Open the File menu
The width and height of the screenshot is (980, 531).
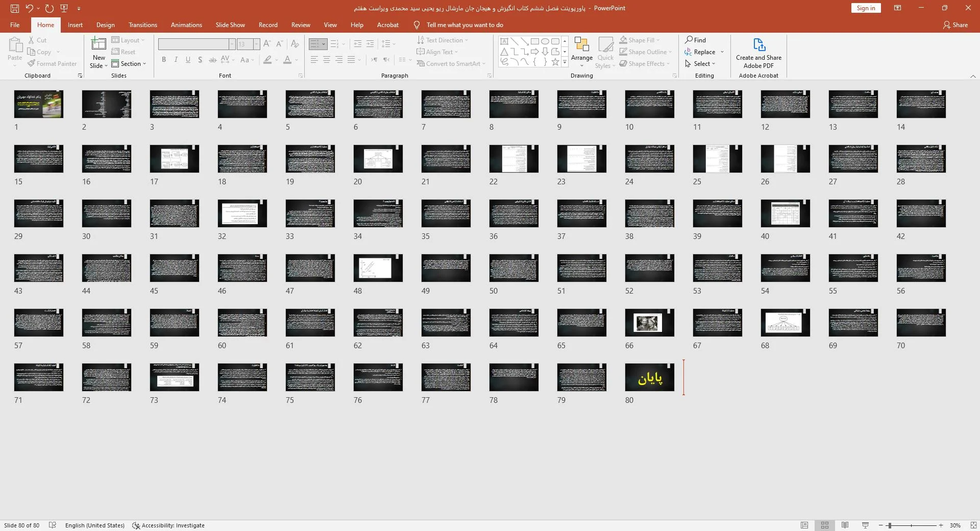click(15, 25)
